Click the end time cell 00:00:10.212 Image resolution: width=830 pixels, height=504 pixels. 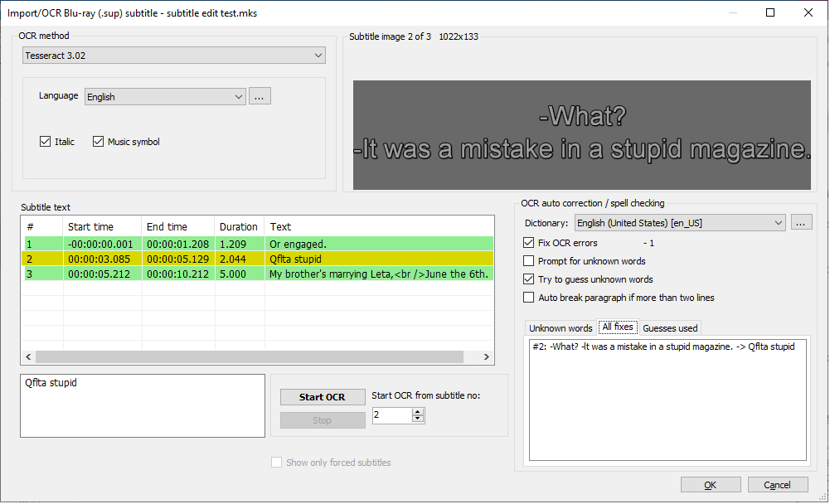tap(177, 274)
